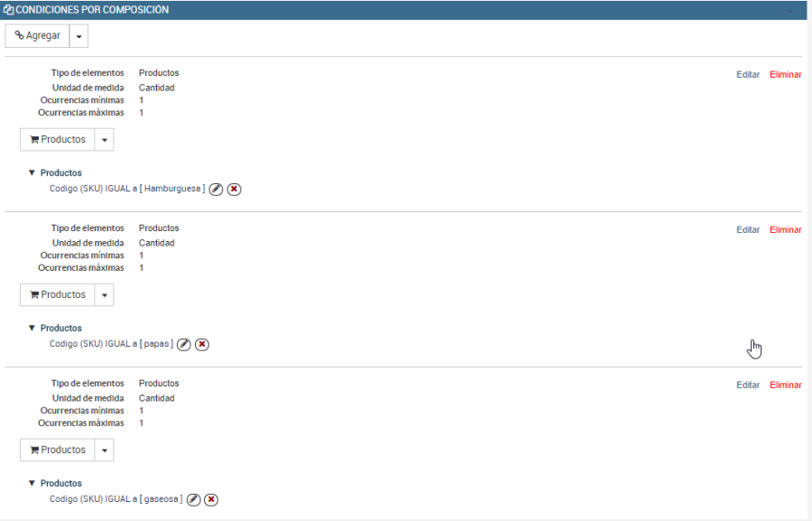Collapse the Productos section containing papas
This screenshot has height=521, width=812.
pyautogui.click(x=32, y=328)
